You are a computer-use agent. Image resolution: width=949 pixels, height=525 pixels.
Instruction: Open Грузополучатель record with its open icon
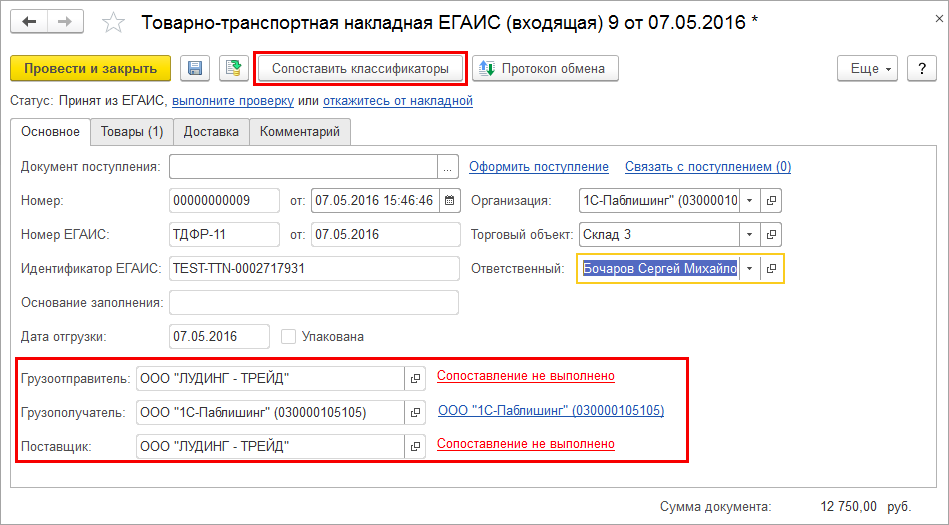tap(415, 412)
